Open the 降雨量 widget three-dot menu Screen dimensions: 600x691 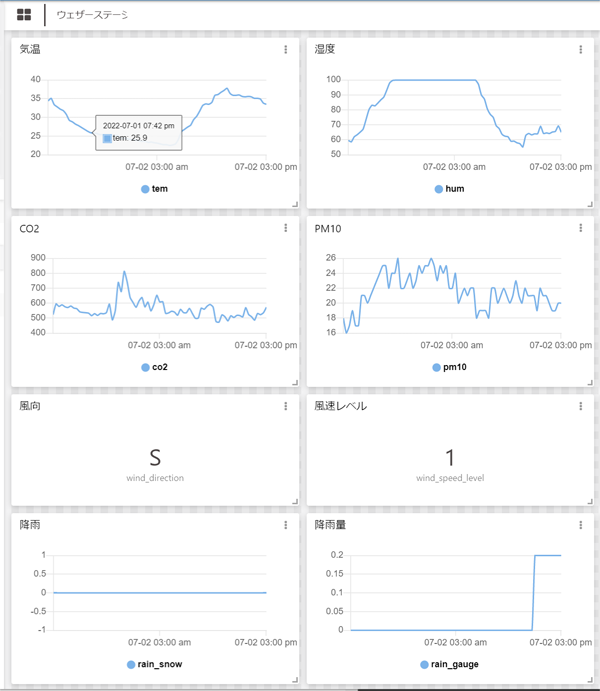(x=581, y=525)
